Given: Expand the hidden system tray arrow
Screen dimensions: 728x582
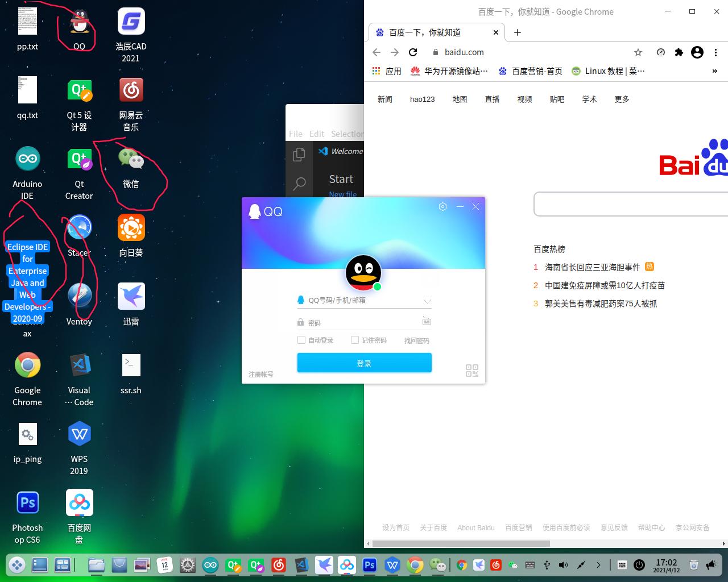Looking at the screenshot, I should (598, 565).
